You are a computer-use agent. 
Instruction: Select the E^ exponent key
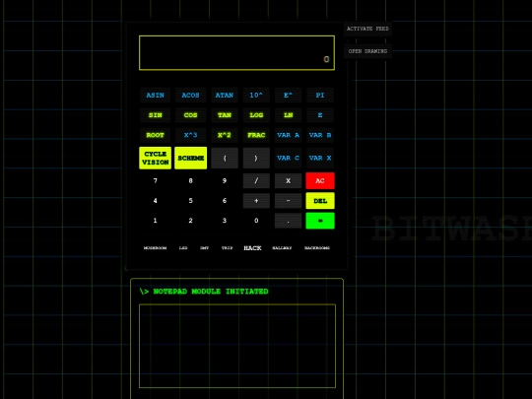pos(288,96)
